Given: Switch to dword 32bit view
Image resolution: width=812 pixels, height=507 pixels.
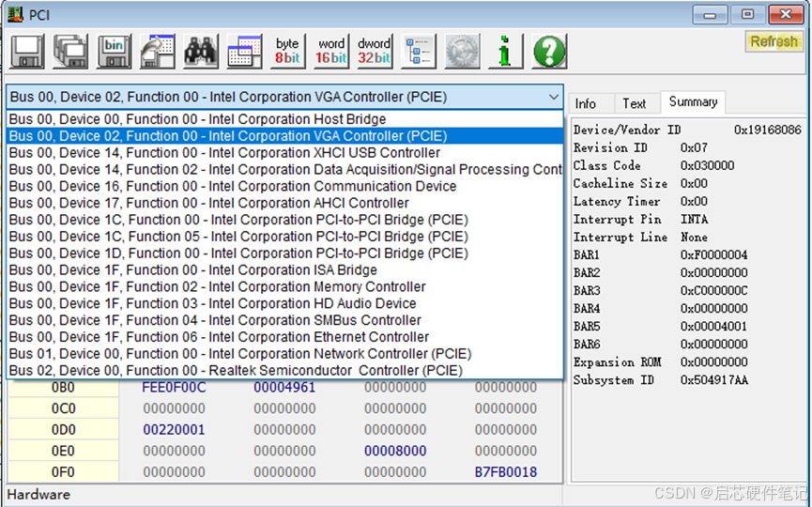Looking at the screenshot, I should [x=375, y=52].
